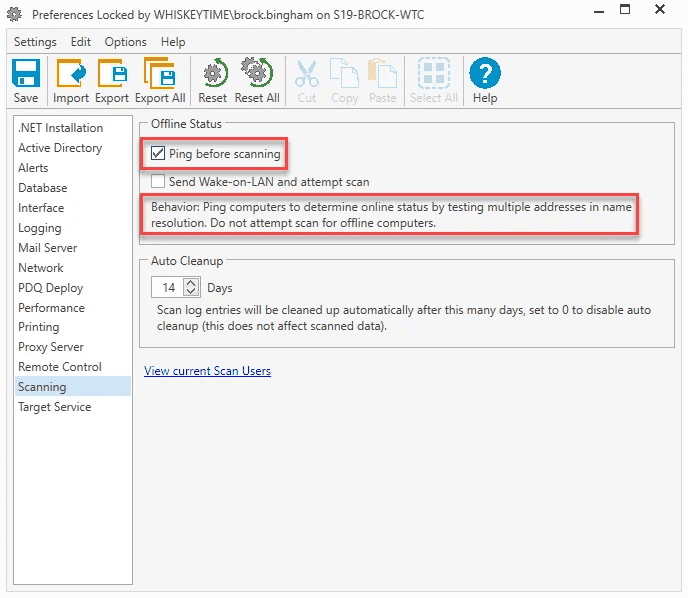Follow View current Scan Users link
Viewport: 688px width, 598px height.
[x=207, y=371]
